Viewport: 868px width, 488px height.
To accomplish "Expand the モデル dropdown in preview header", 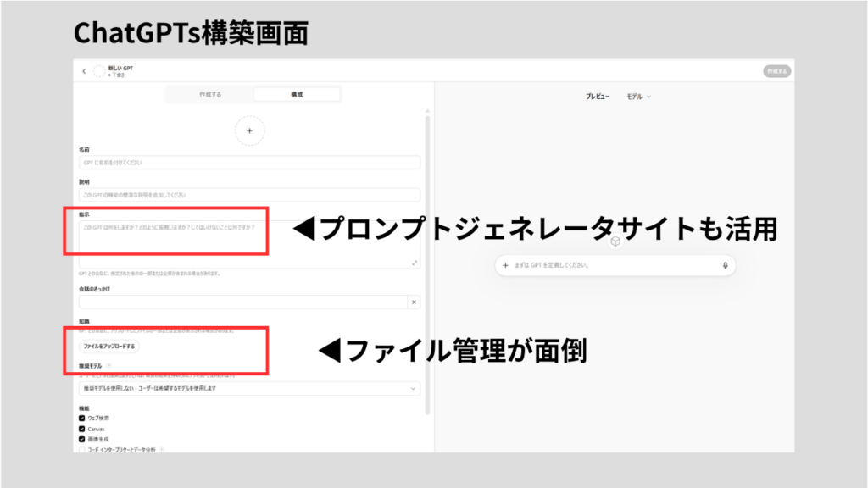I will [x=638, y=97].
